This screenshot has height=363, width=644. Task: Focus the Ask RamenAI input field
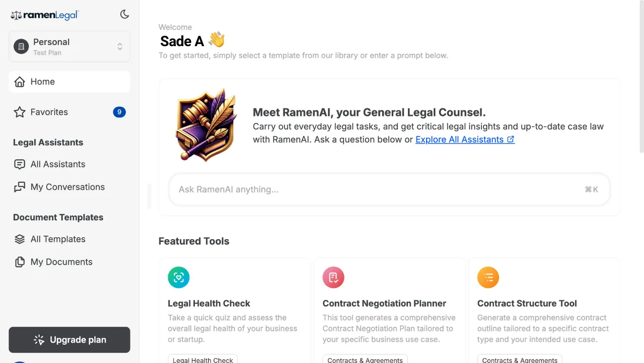[376, 189]
